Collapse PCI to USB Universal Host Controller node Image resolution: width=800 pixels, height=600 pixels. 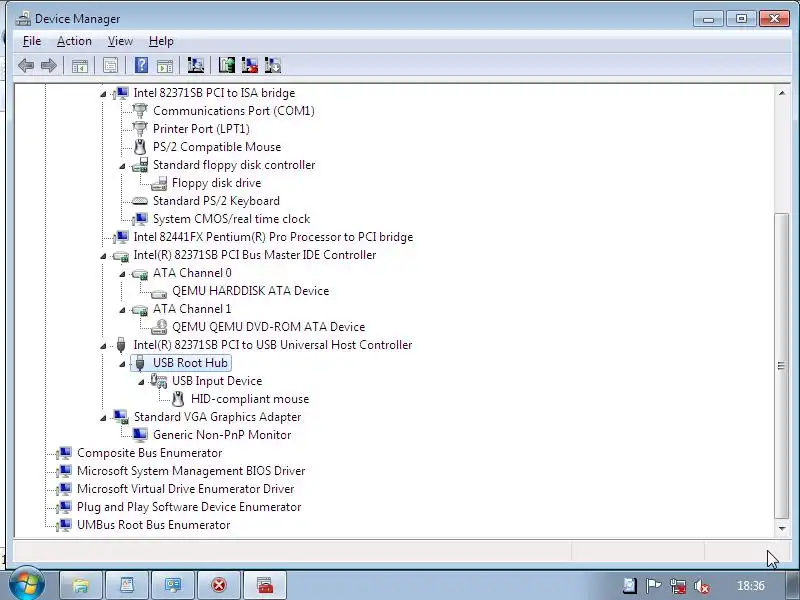tap(103, 346)
